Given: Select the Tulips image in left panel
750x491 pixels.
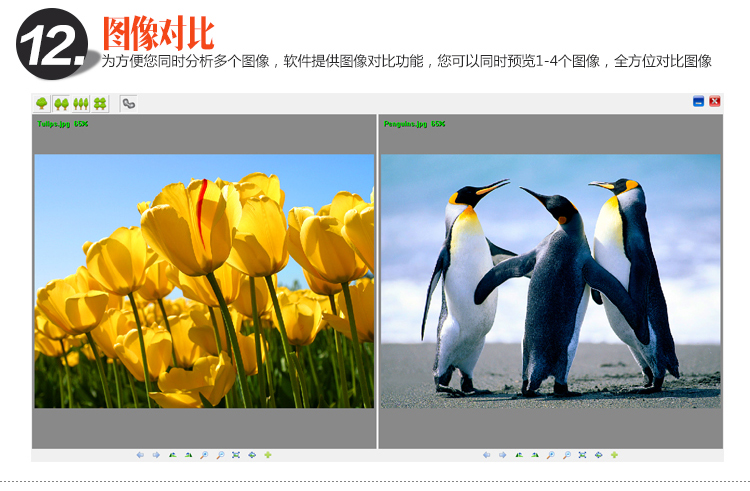Looking at the screenshot, I should coord(204,280).
